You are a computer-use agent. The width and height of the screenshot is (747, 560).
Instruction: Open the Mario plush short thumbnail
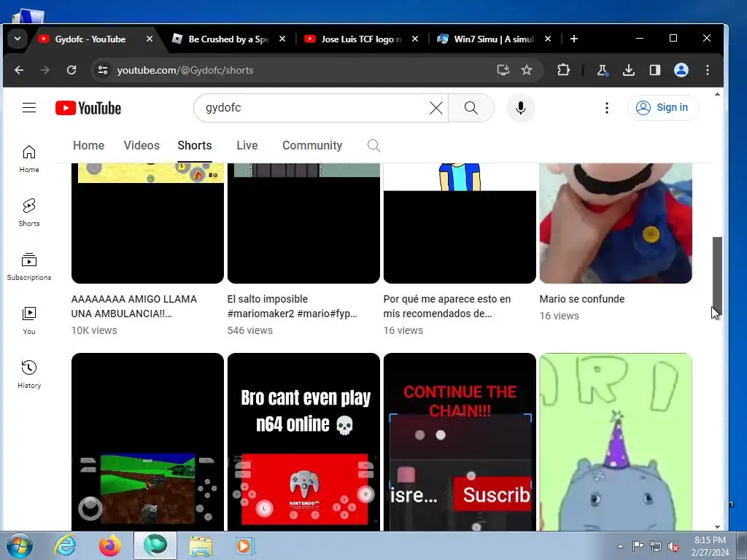(x=616, y=223)
